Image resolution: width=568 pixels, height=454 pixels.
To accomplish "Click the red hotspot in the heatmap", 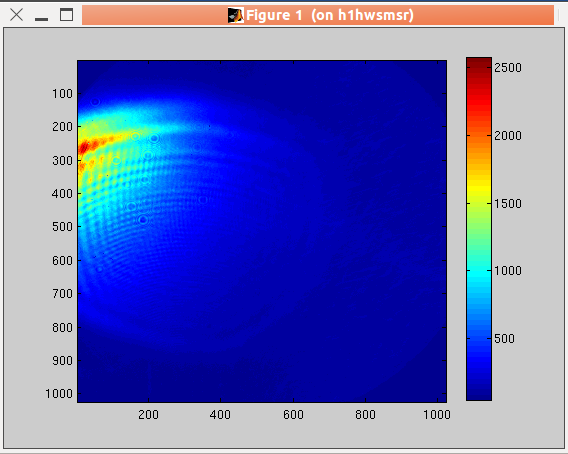I will point(85,147).
